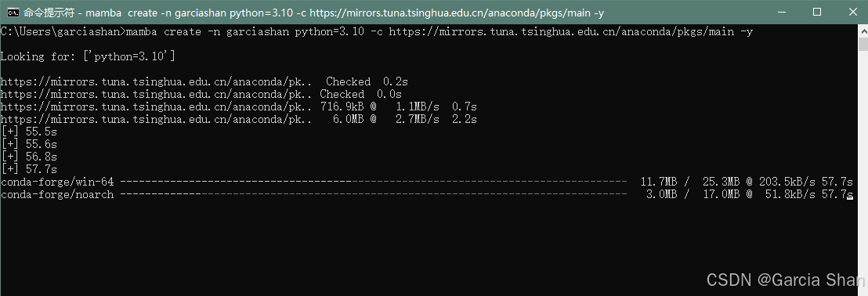Image resolution: width=868 pixels, height=296 pixels.
Task: Click the vertical scrollbar thumb
Action: [863, 45]
